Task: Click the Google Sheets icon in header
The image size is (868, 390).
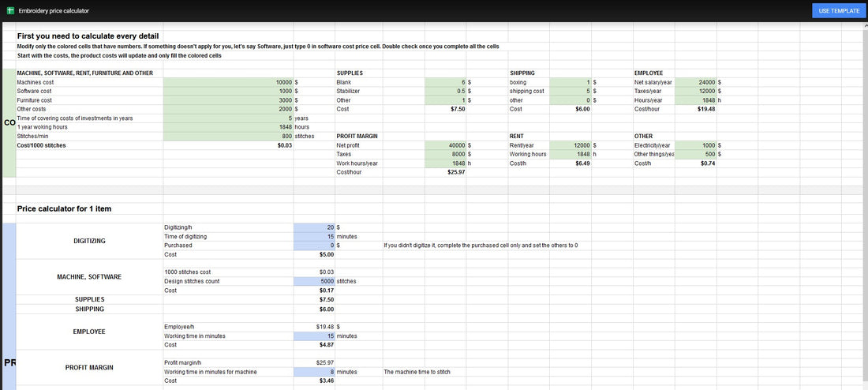Action: click(x=10, y=11)
